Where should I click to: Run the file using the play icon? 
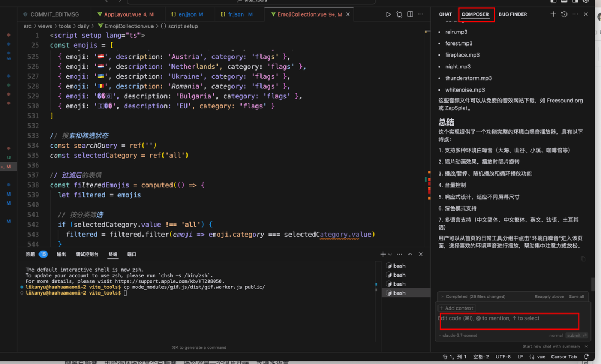click(x=388, y=14)
